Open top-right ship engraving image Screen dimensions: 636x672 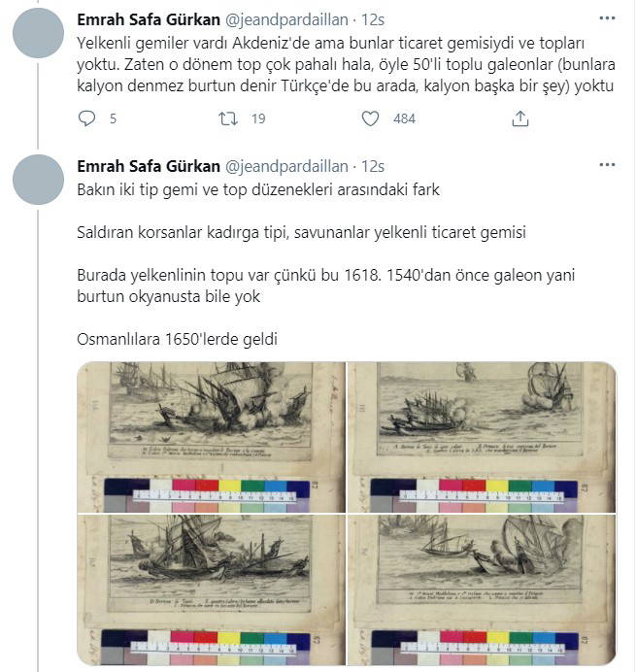(x=482, y=437)
